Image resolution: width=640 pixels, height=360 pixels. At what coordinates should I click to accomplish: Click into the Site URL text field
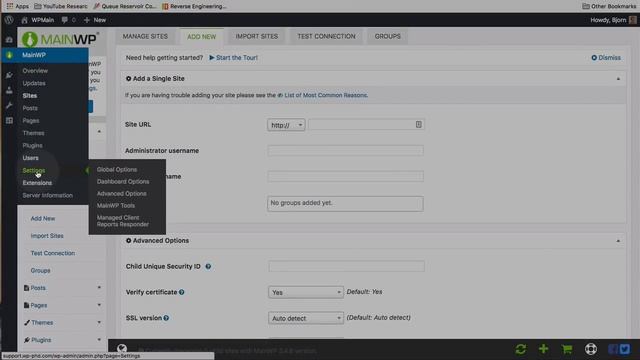(366, 125)
